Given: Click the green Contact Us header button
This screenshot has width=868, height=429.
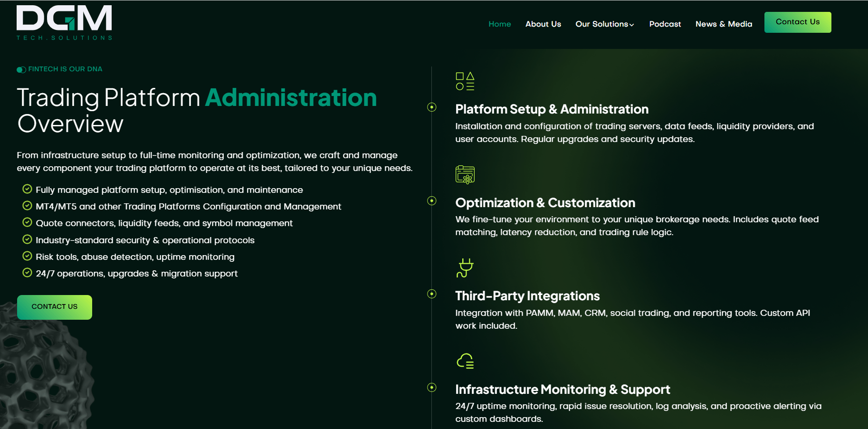Looking at the screenshot, I should pos(798,22).
